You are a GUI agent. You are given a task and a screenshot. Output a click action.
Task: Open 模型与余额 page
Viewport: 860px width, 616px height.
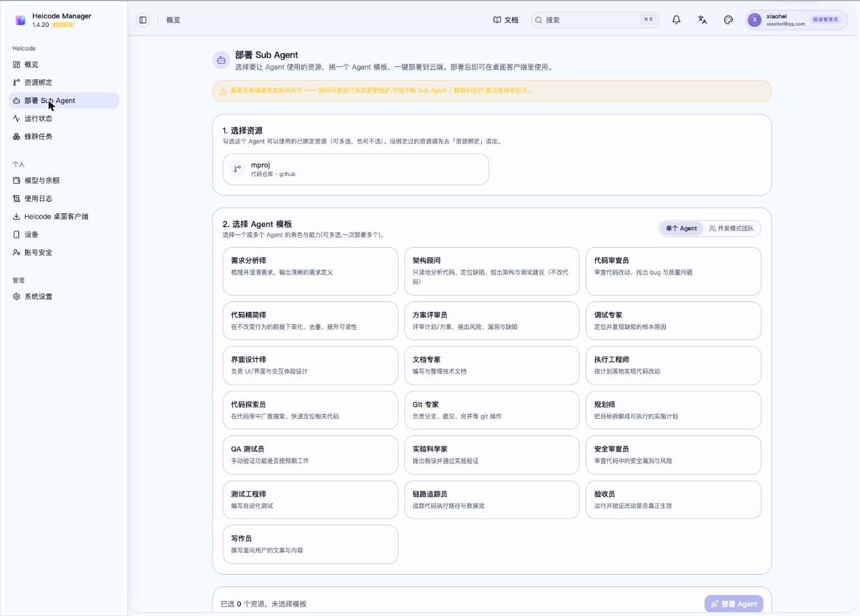pos(64,180)
